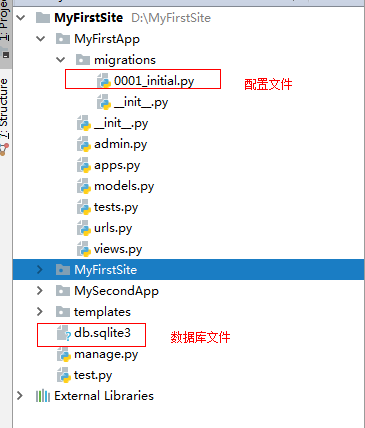
Task: Expand the highlighted MyFirstSite subfolder
Action: click(40, 269)
